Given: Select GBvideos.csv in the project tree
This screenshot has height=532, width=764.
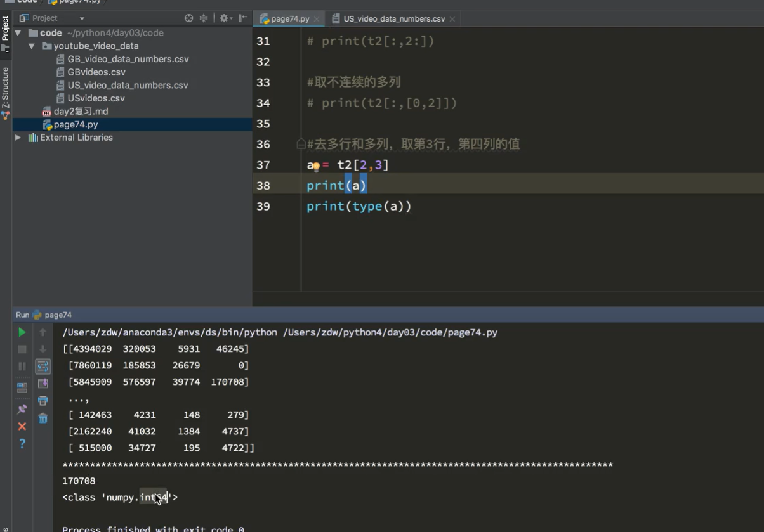Looking at the screenshot, I should 96,72.
